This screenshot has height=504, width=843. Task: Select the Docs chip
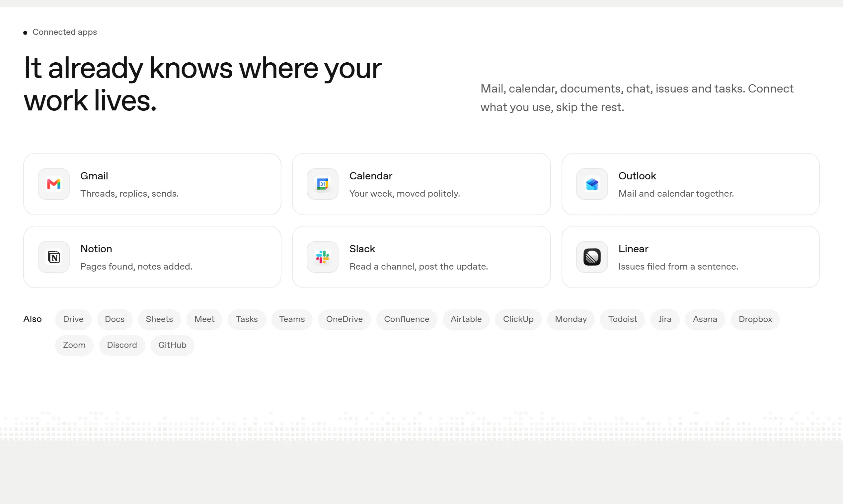(x=115, y=319)
